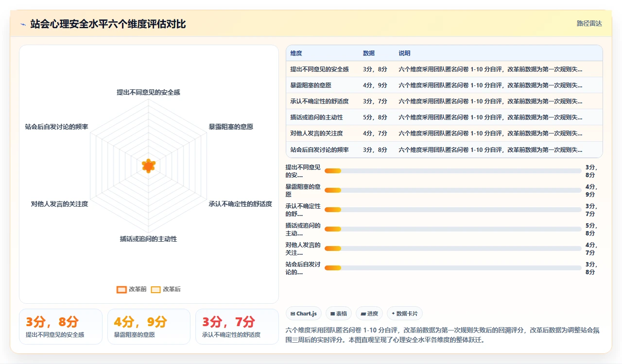Click radar axis label 插话或追问的主动性

pyautogui.click(x=148, y=239)
